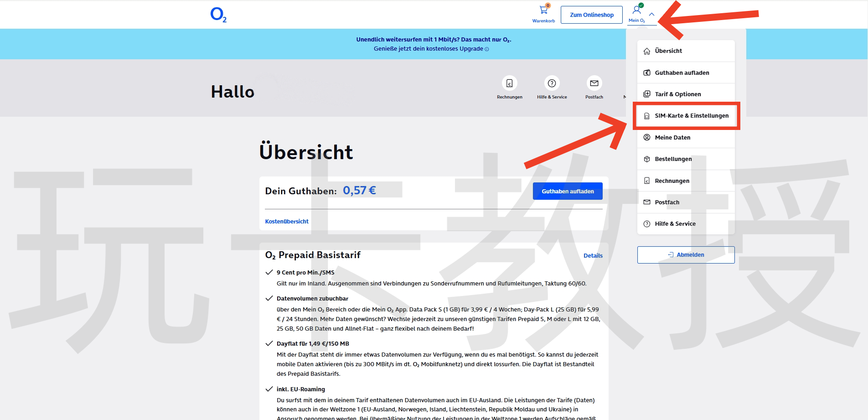Click the SIM card icon in the menu
This screenshot has width=868, height=420.
point(647,116)
